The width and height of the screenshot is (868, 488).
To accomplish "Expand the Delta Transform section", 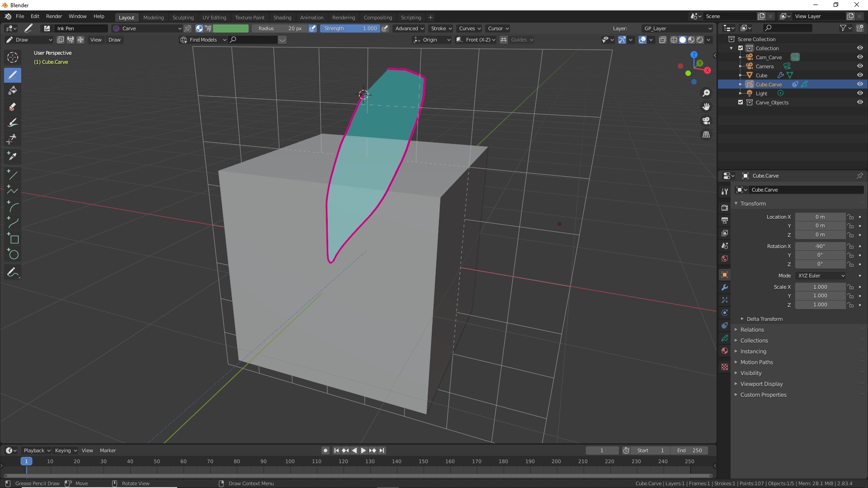I will click(x=764, y=319).
